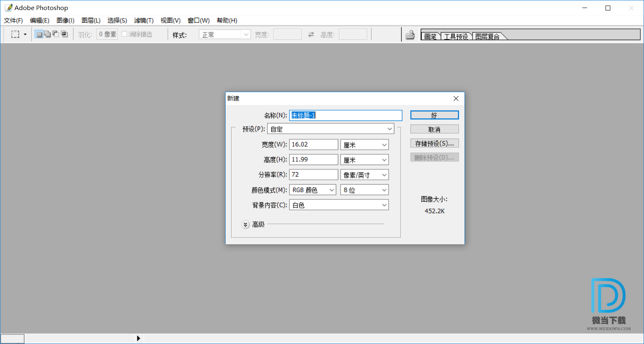
Task: Open the Help (帮助) menu
Action: coord(227,20)
